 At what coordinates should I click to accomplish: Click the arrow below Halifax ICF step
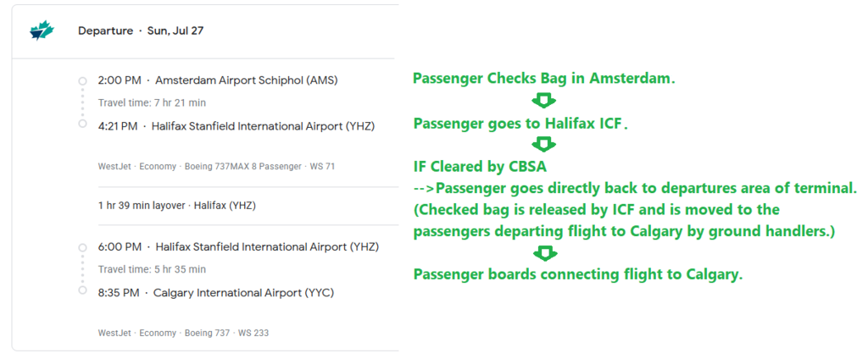click(544, 145)
